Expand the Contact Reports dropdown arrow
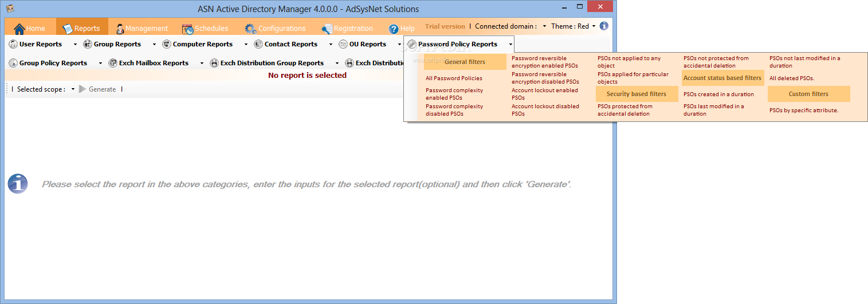 click(x=331, y=44)
